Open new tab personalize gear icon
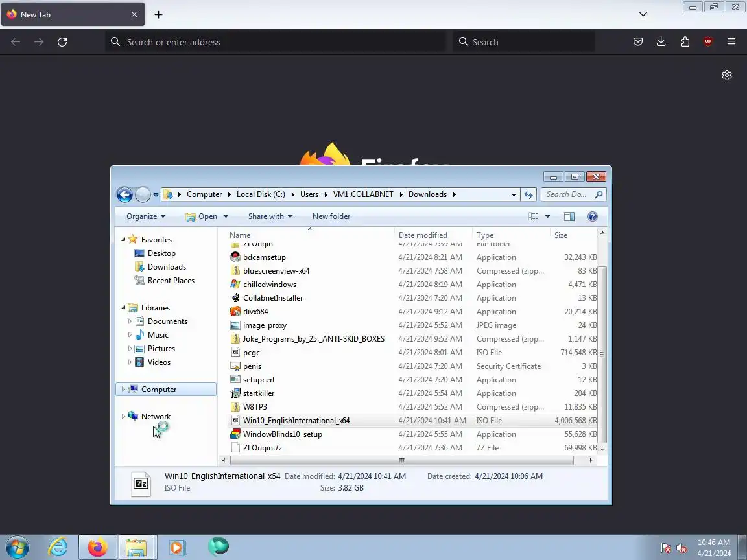The height and width of the screenshot is (560, 747). [x=726, y=75]
